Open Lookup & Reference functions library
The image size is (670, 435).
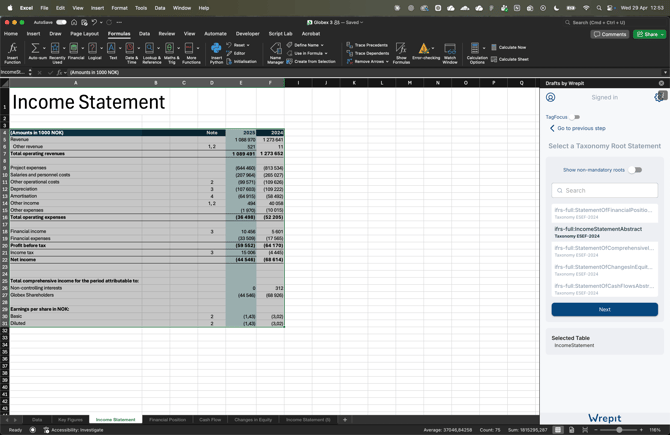pos(151,53)
